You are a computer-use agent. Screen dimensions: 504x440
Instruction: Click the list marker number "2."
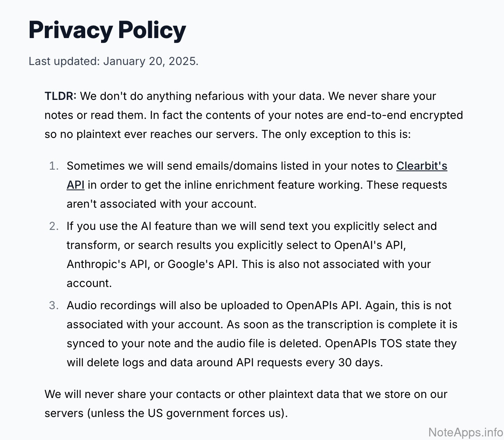pos(54,226)
